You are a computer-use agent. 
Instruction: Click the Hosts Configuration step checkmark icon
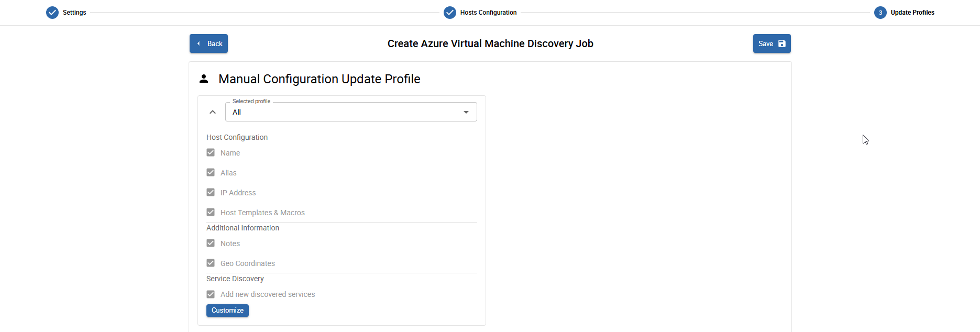point(450,13)
